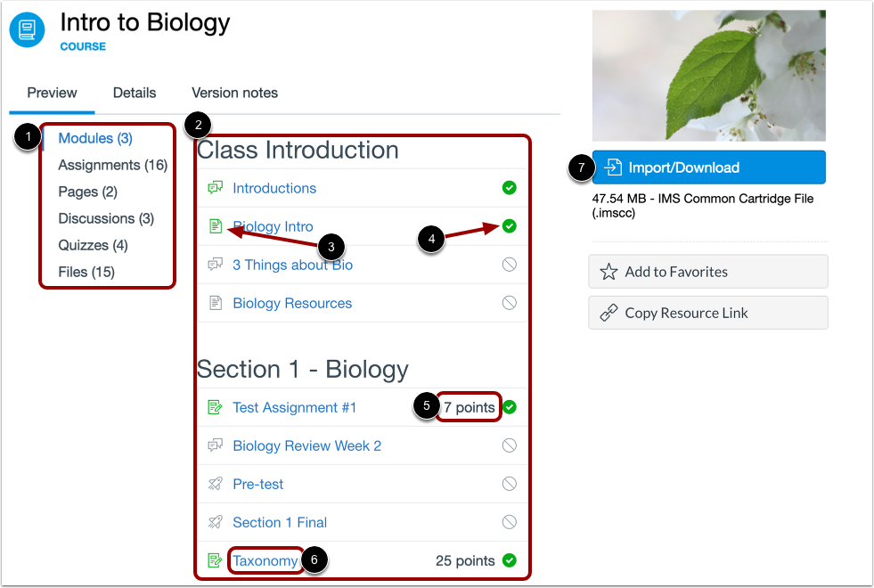Switch to the Details tab
The width and height of the screenshot is (874, 588).
135,93
